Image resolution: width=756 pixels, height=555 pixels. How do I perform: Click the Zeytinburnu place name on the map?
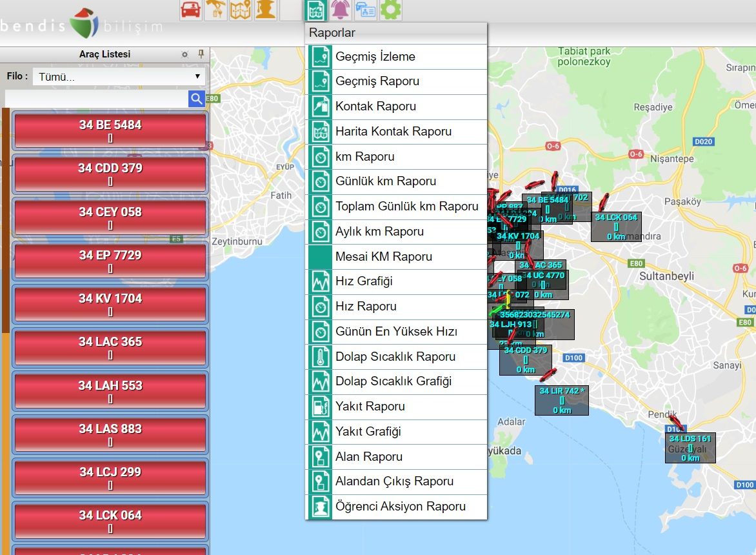[x=237, y=241]
